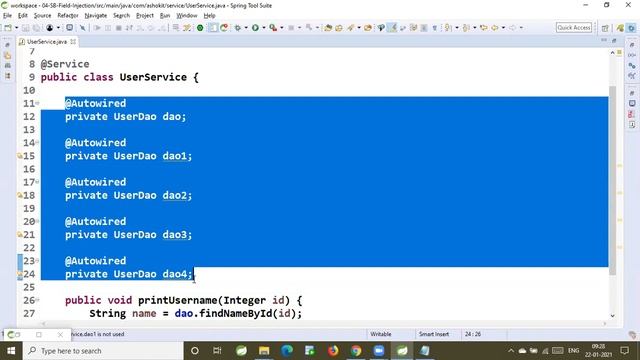The height and width of the screenshot is (360, 640).
Task: Open the Run dropdown arrow
Action: pos(264,28)
